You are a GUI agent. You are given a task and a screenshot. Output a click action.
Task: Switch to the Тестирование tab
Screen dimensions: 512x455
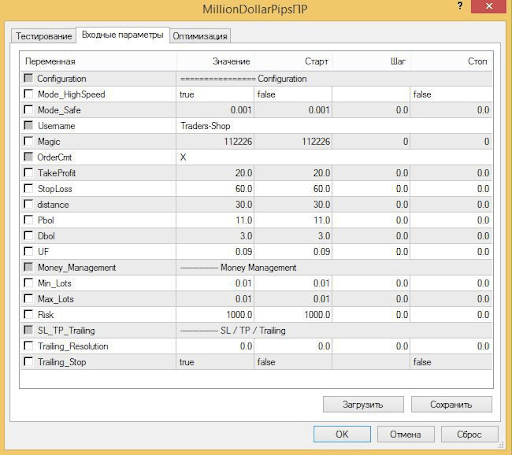click(44, 36)
